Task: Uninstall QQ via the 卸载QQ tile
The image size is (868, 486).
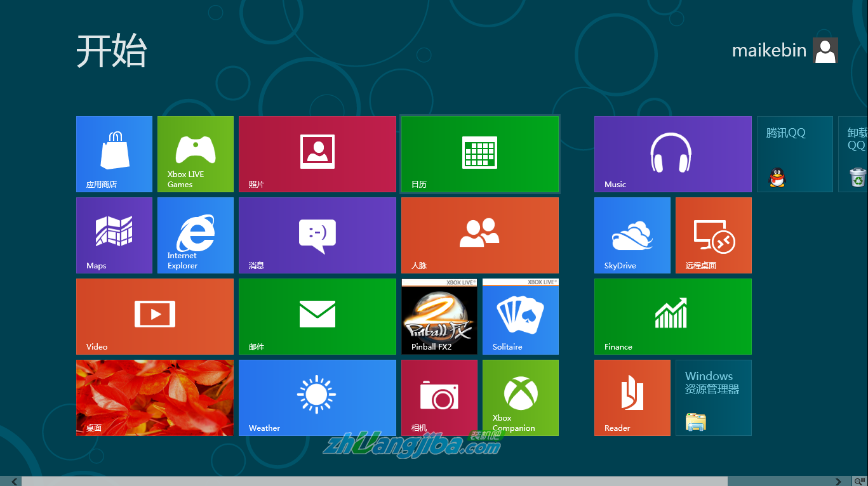Action: pyautogui.click(x=857, y=154)
